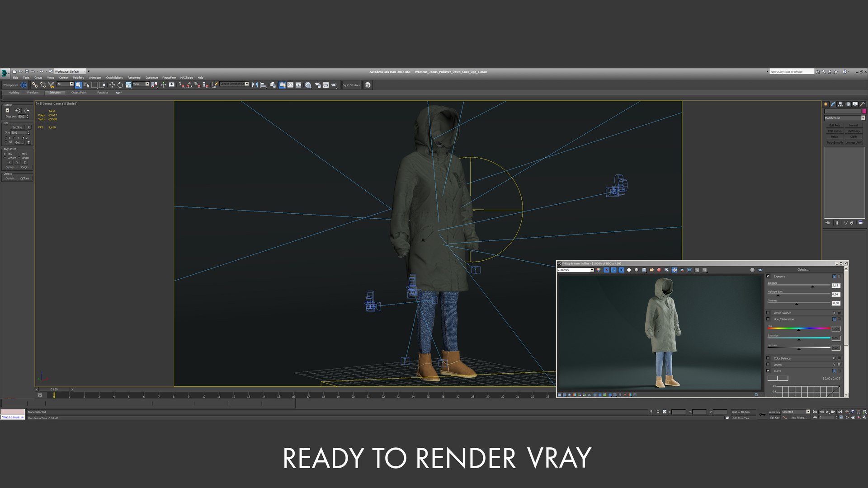Enable the White Balance checkbox
Viewport: 868px width, 488px height.
768,313
